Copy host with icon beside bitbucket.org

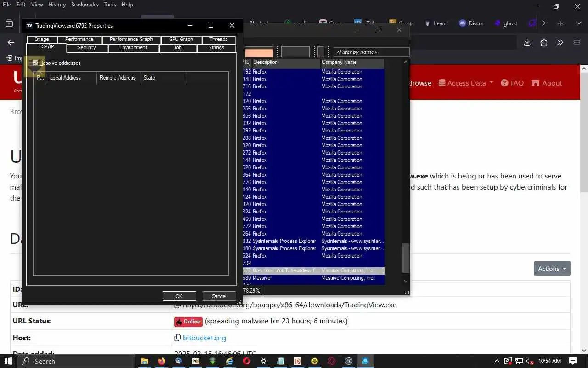point(177,338)
